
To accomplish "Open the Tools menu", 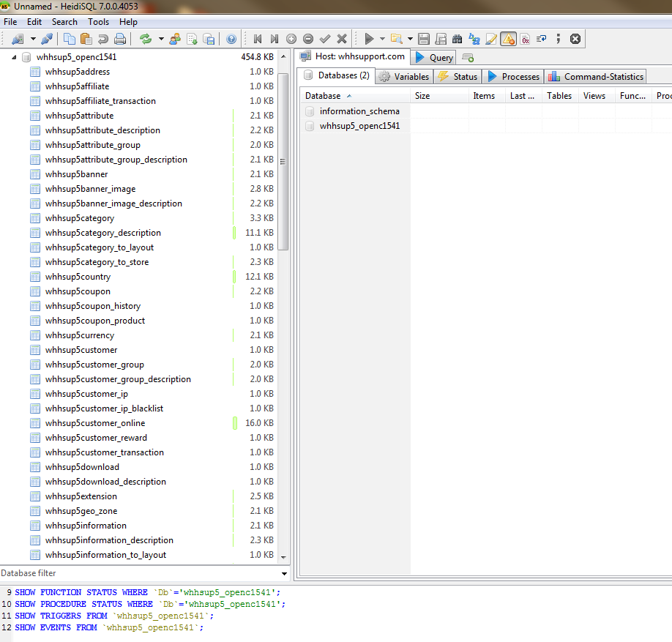I will [98, 22].
